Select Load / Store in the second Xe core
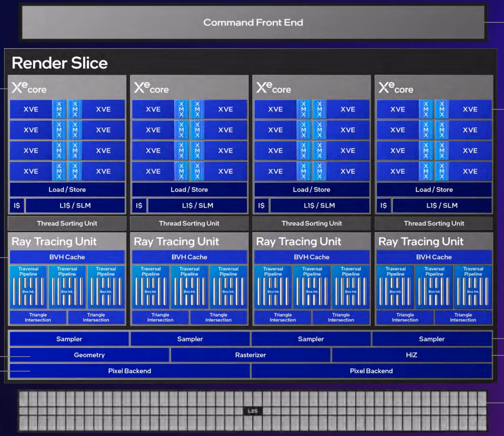This screenshot has width=504, height=436. 189,189
